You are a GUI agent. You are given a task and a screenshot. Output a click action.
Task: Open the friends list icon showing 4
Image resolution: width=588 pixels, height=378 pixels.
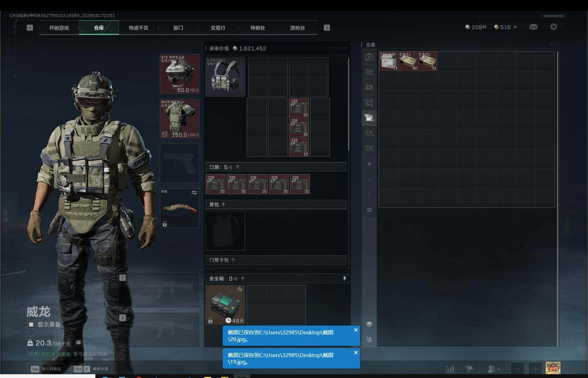click(493, 369)
